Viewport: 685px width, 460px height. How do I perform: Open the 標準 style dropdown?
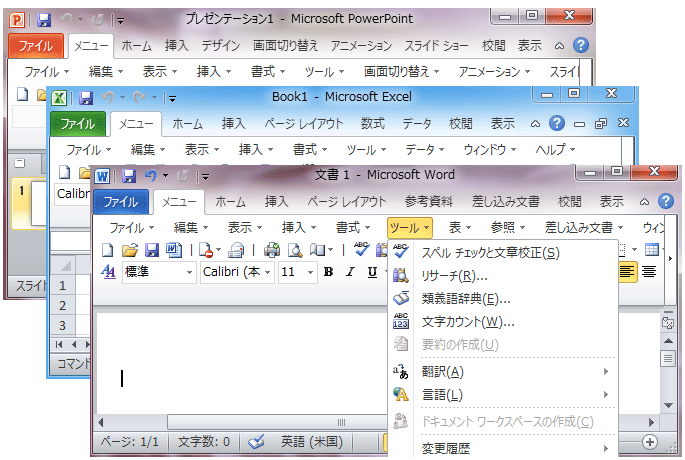(x=189, y=272)
